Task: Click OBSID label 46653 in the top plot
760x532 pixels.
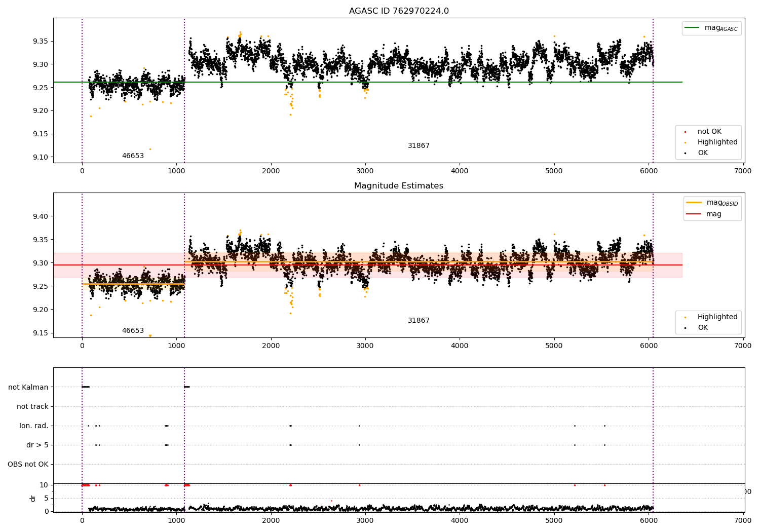Action: point(133,156)
